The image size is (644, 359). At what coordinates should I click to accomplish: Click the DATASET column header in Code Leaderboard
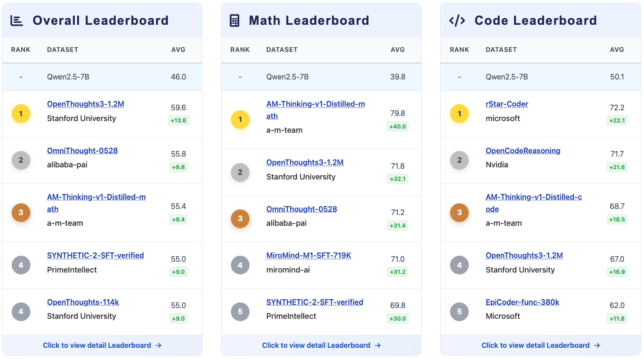[x=501, y=50]
